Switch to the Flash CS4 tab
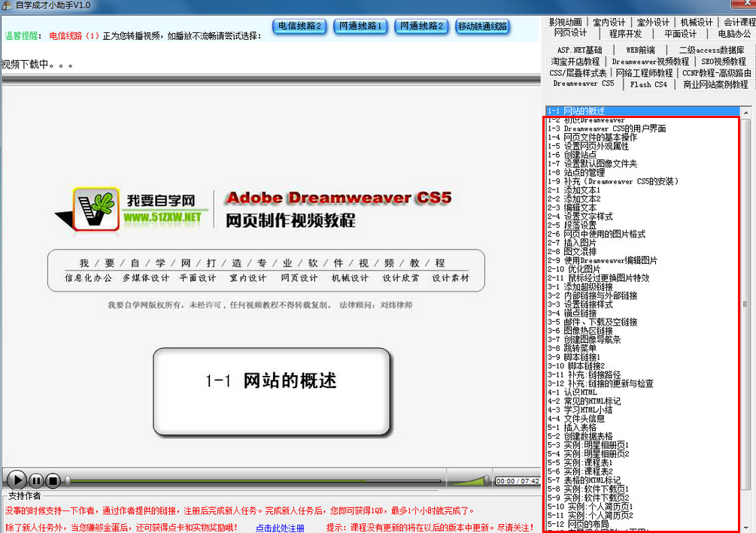The image size is (756, 533). (x=648, y=85)
